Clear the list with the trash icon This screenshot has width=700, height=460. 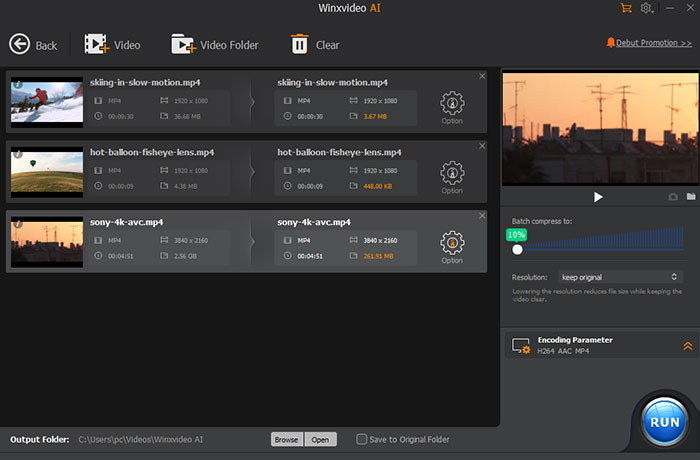point(300,44)
